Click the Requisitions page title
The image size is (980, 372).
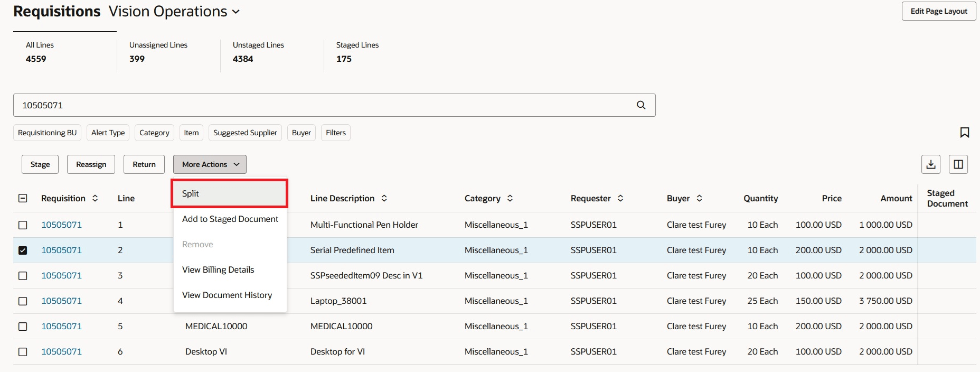[x=57, y=12]
